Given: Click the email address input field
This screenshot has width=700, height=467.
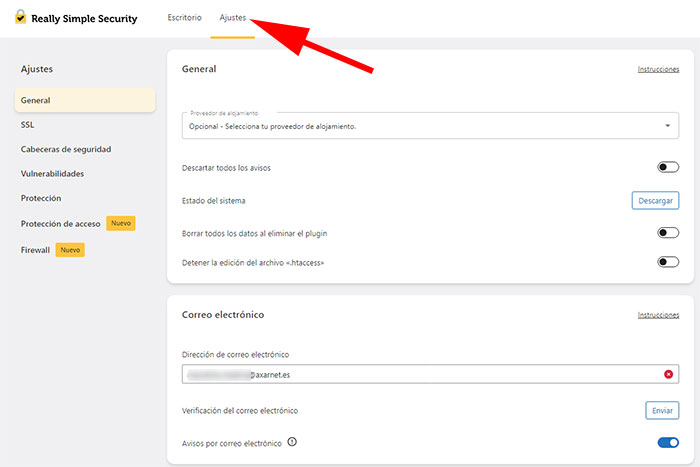Looking at the screenshot, I should 430,374.
